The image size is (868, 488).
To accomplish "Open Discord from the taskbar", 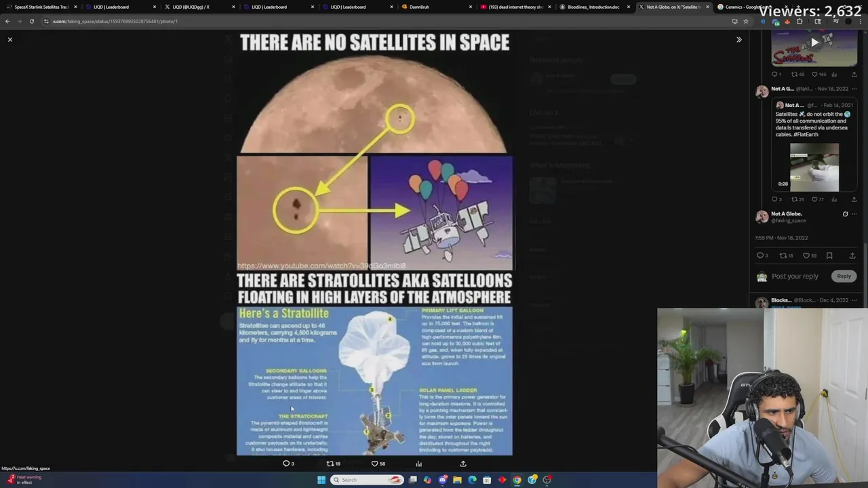I will (442, 480).
